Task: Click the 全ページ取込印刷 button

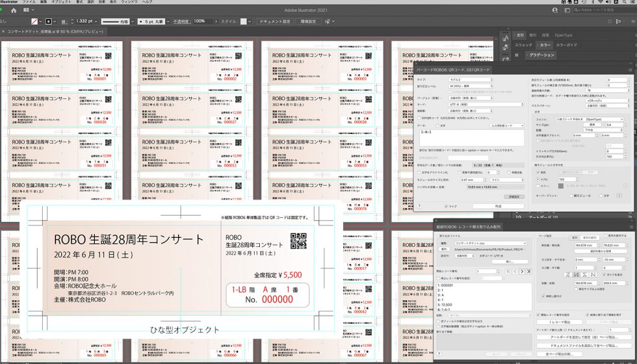Action: (559, 354)
